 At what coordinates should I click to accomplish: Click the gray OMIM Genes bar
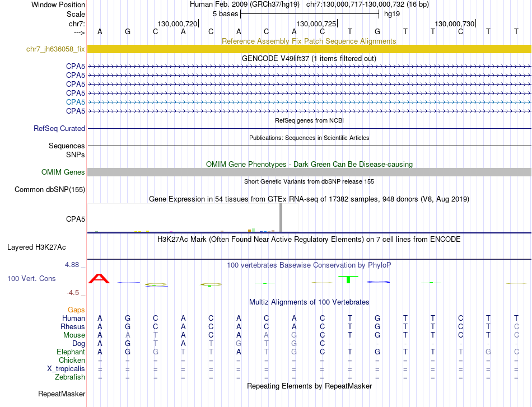(x=309, y=172)
